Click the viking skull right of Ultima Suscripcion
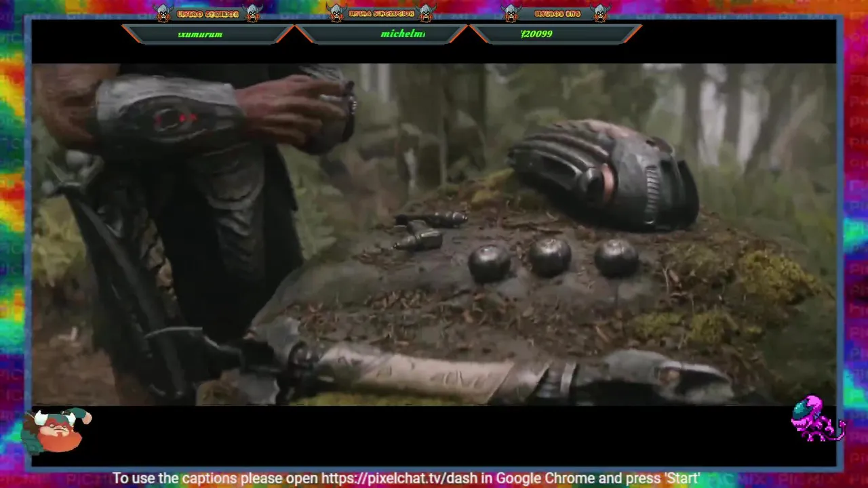Viewport: 868px width, 488px height. (426, 12)
